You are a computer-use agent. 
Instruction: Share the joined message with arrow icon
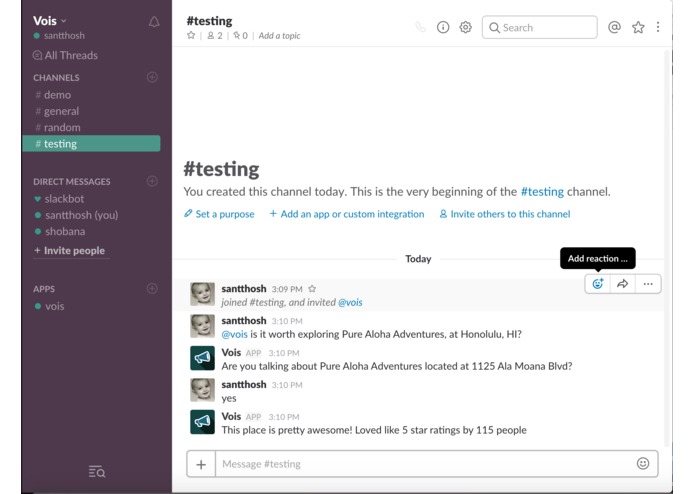coord(622,284)
